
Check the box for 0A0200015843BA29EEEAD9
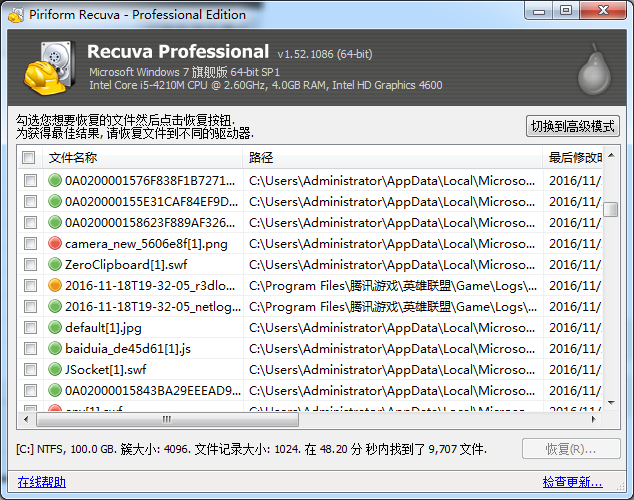[30, 390]
